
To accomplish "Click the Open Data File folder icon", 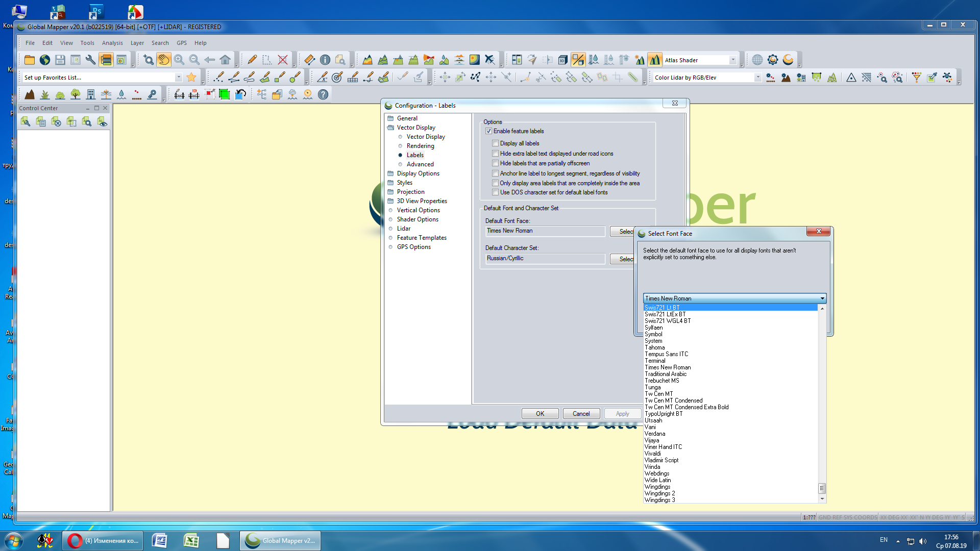I will click(x=30, y=60).
